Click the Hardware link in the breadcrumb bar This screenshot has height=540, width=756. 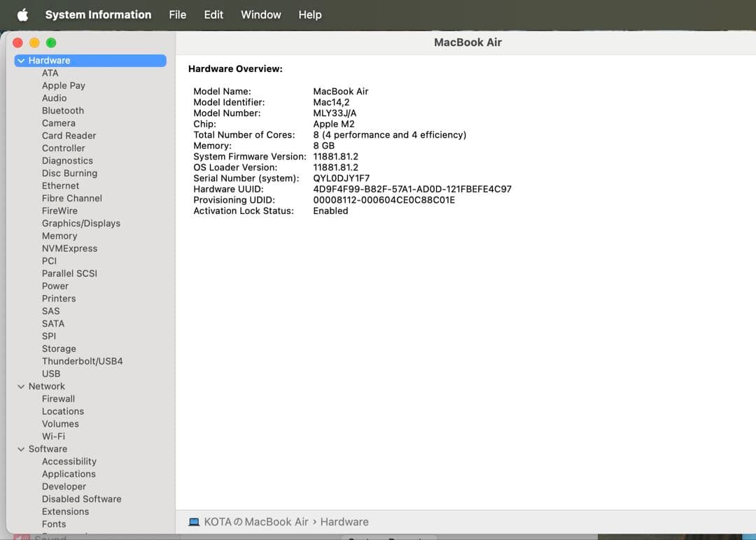[344, 521]
